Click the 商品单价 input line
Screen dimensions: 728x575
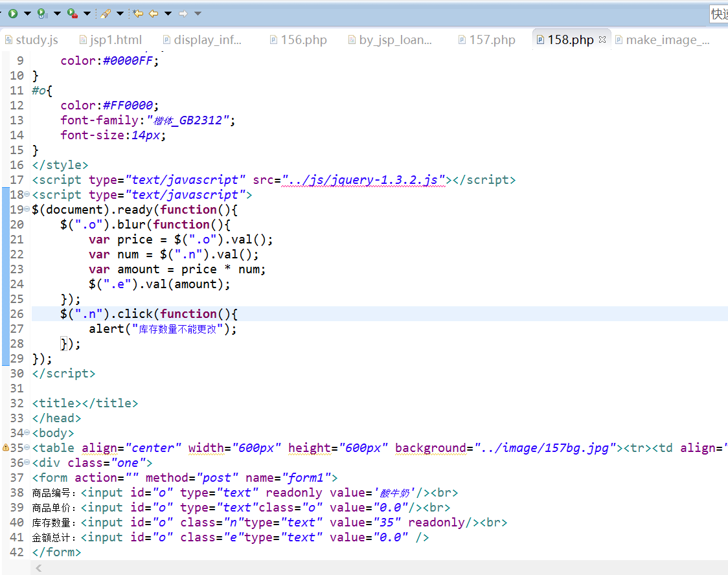tap(242, 507)
